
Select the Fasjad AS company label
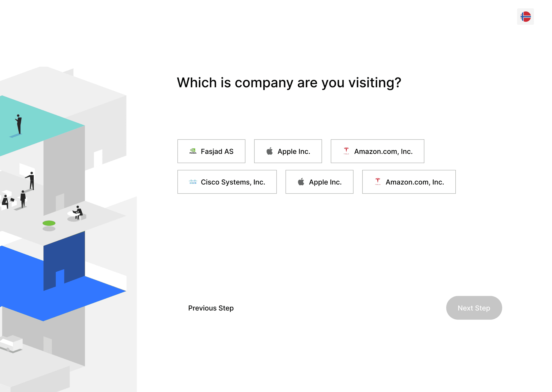click(x=217, y=152)
